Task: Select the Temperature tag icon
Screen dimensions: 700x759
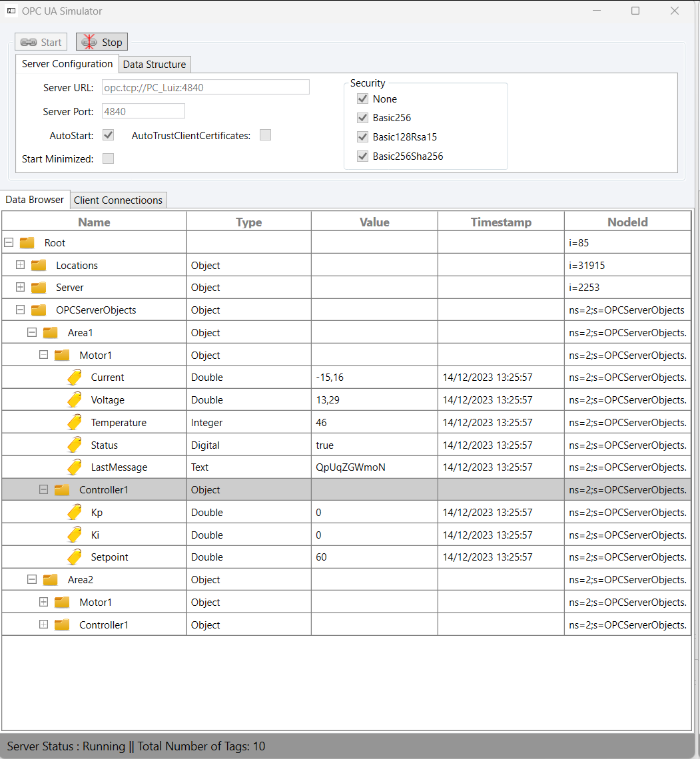Action: coord(75,423)
